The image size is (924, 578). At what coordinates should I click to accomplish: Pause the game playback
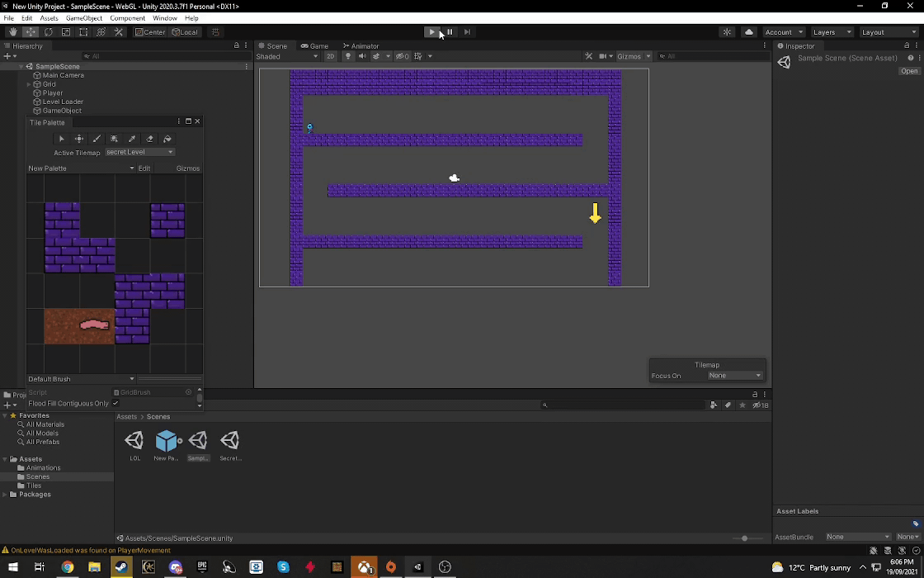(450, 32)
